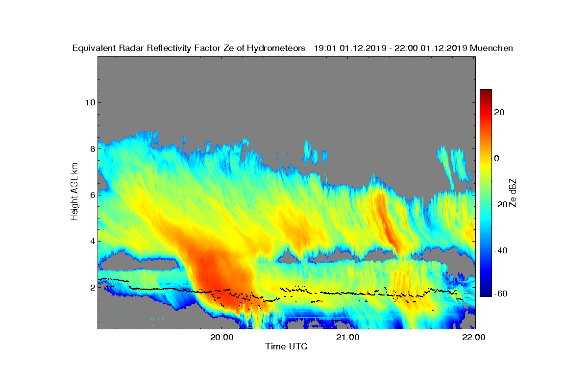588x392 pixels.
Task: Click the colorbar tick label "0"
Action: pos(497,158)
